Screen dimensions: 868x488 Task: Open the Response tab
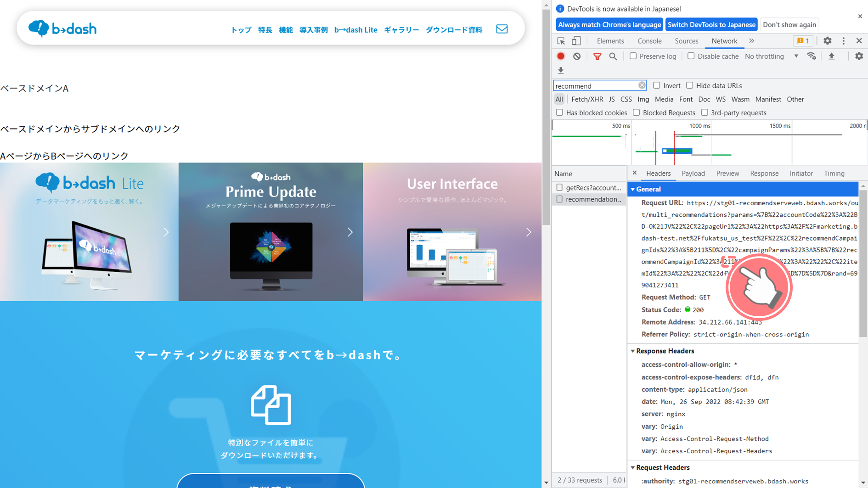click(x=764, y=173)
